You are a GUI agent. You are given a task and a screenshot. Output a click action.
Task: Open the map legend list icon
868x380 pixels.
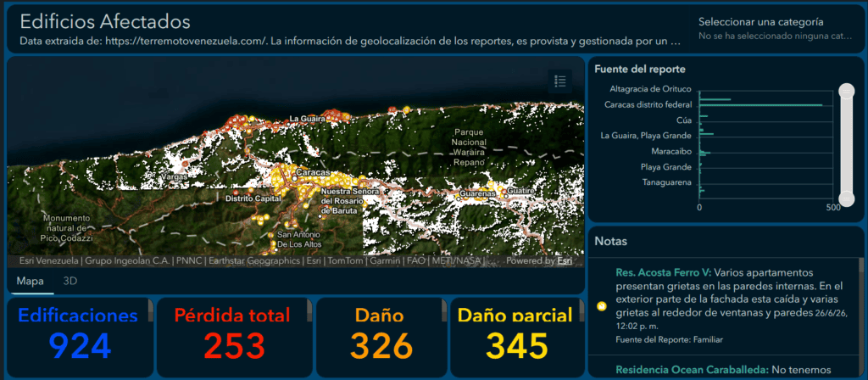click(559, 81)
